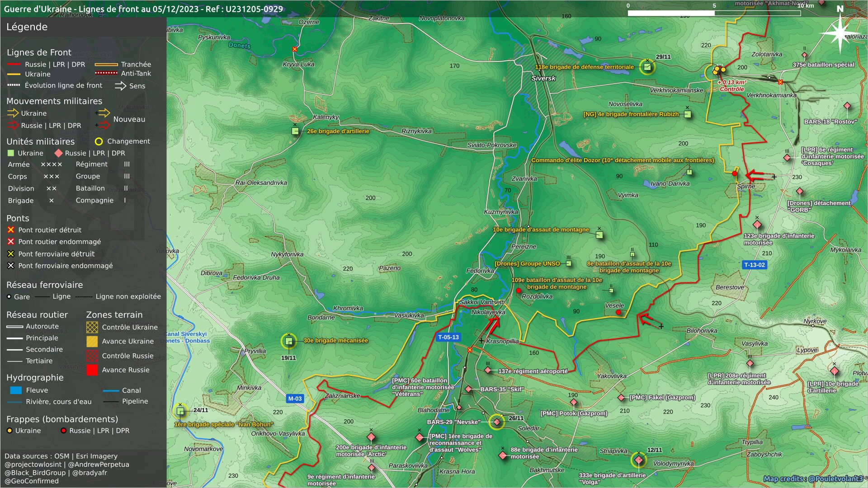Click the 88e brigade d'infanterie motorisée diamond
Image resolution: width=868 pixels, height=488 pixels.
point(503,455)
